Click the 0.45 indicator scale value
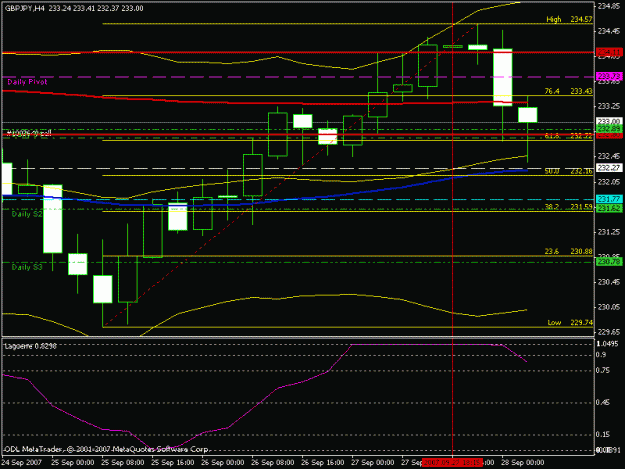 click(x=603, y=402)
